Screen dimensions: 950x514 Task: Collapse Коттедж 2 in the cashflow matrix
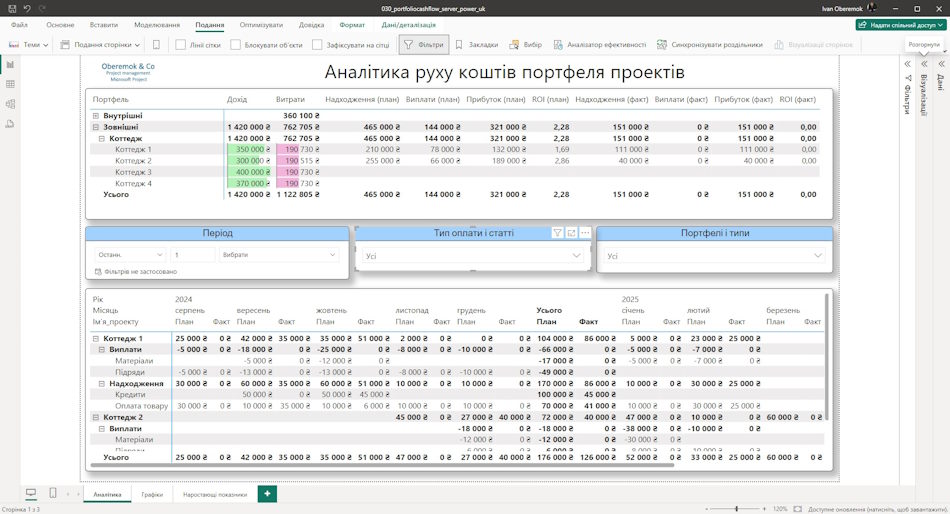point(96,418)
